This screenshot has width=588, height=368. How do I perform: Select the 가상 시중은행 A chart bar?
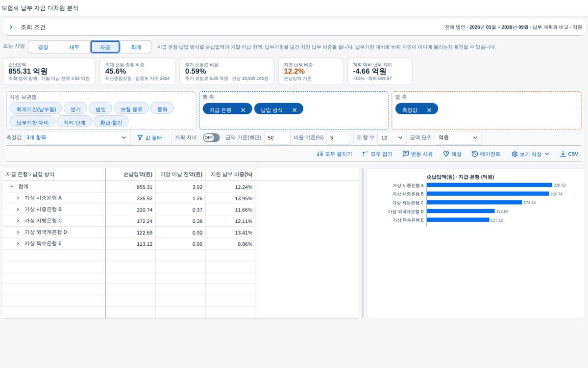pos(490,185)
